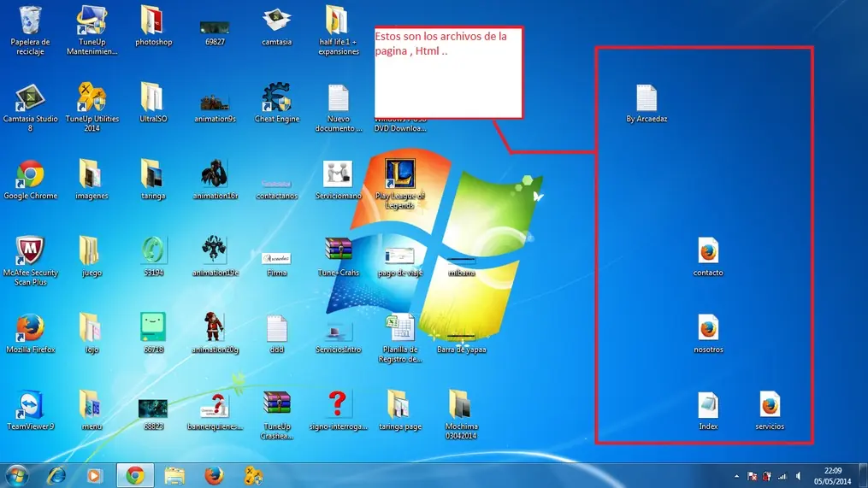
Task: Open Windows Media Player from taskbar
Action: coord(94,476)
